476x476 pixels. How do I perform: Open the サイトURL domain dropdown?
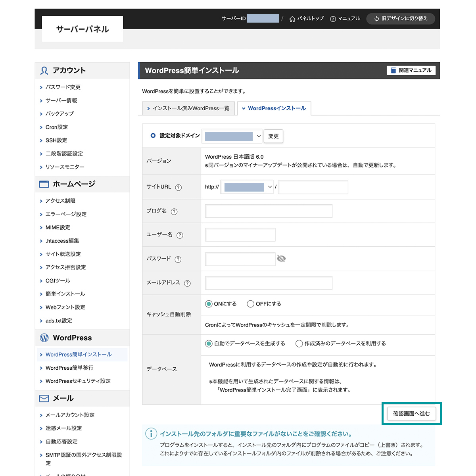coord(247,187)
